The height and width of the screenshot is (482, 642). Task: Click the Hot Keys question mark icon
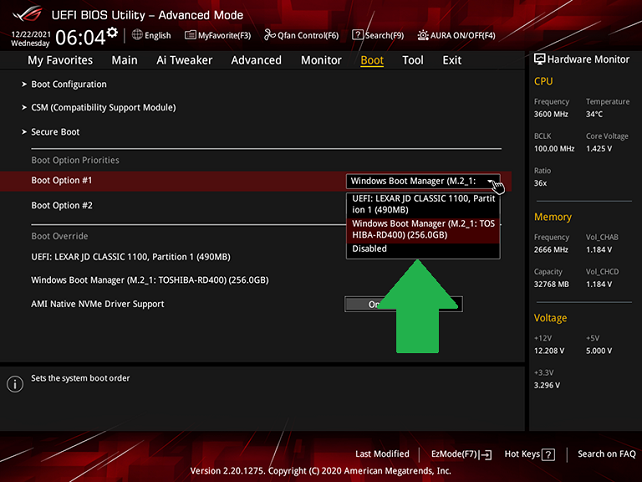pyautogui.click(x=548, y=455)
